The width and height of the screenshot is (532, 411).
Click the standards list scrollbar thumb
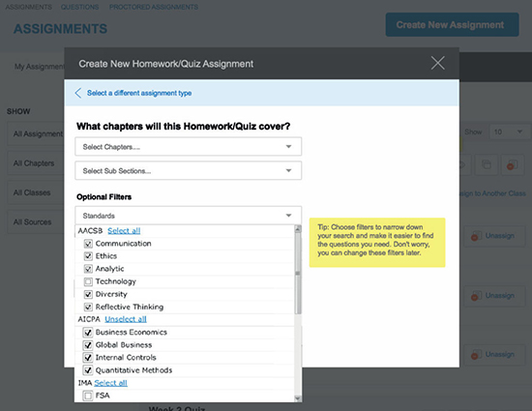click(x=298, y=274)
